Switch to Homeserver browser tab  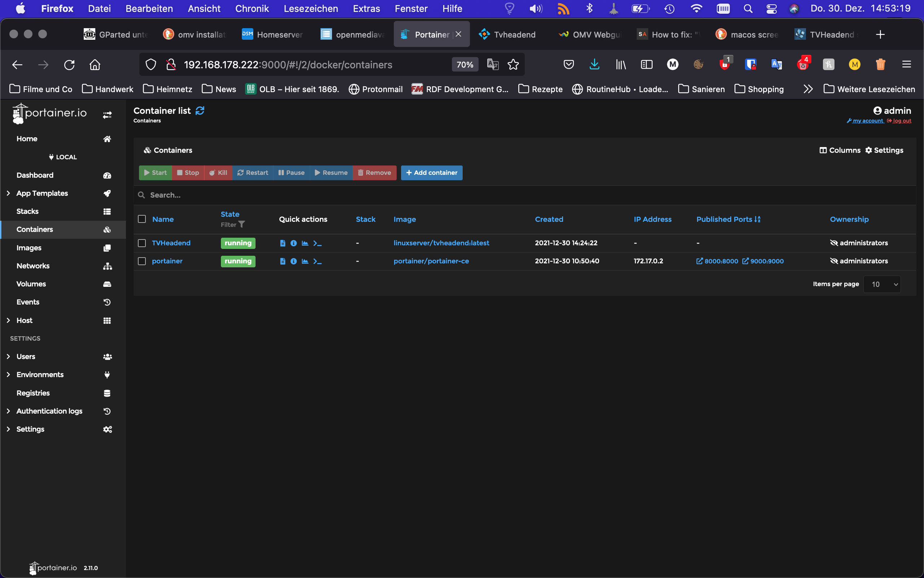click(273, 34)
